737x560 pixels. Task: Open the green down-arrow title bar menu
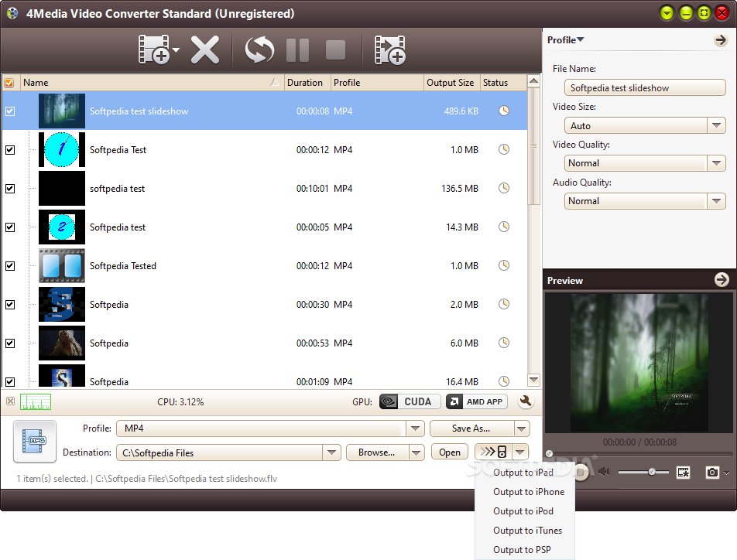click(667, 13)
